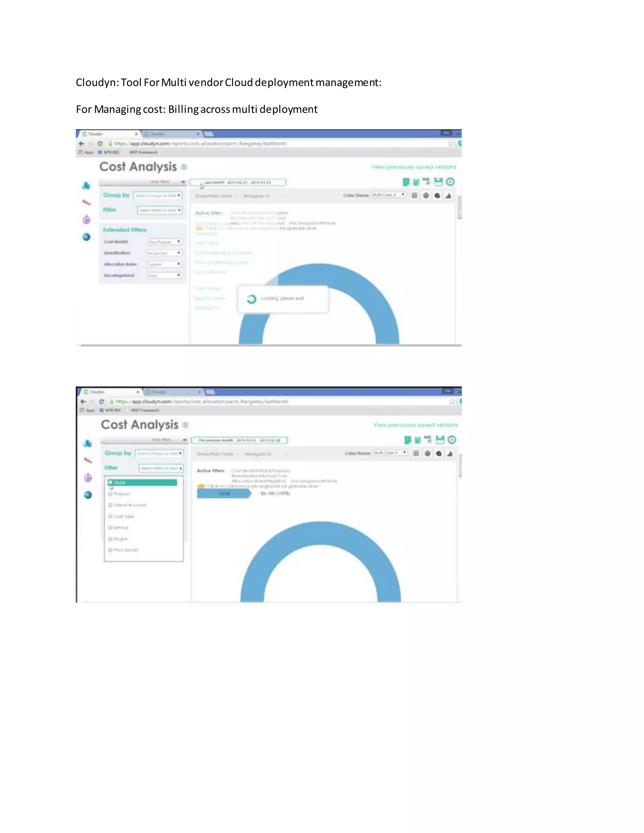Image resolution: width=644 pixels, height=833 pixels.
Task: Click the clock schedule icon in upper screenshot
Action: pyautogui.click(x=450, y=182)
